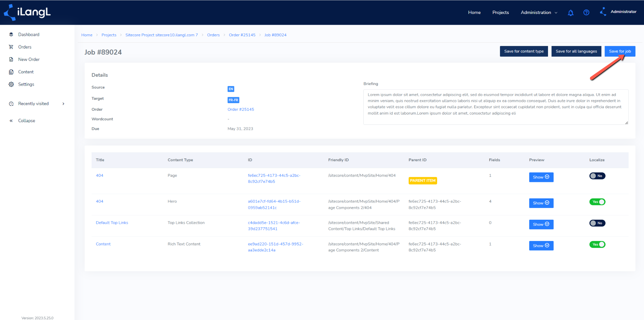Show preview for the 404 Hero row

(x=541, y=203)
